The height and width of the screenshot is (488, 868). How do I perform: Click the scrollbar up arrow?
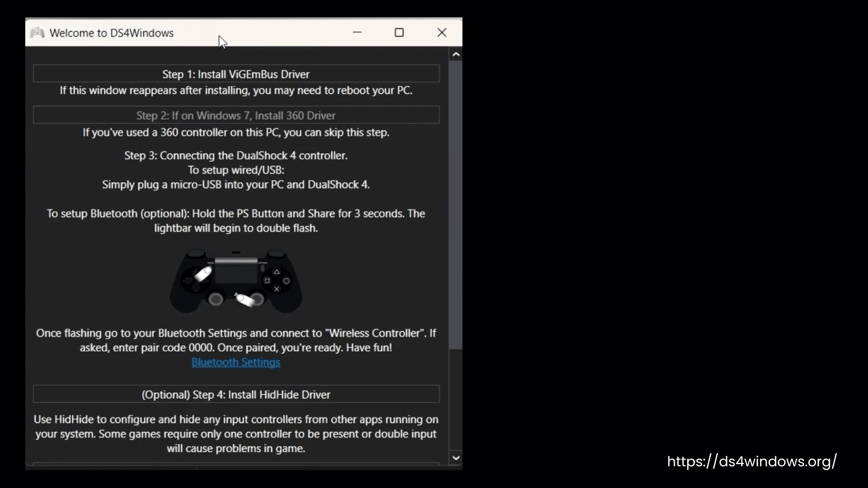[456, 55]
